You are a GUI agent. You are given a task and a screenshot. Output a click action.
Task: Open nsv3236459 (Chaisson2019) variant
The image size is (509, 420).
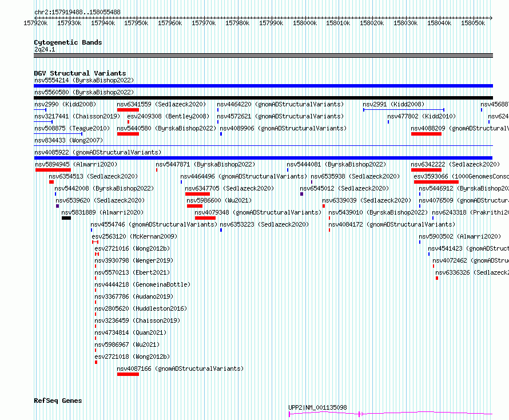pos(137,320)
